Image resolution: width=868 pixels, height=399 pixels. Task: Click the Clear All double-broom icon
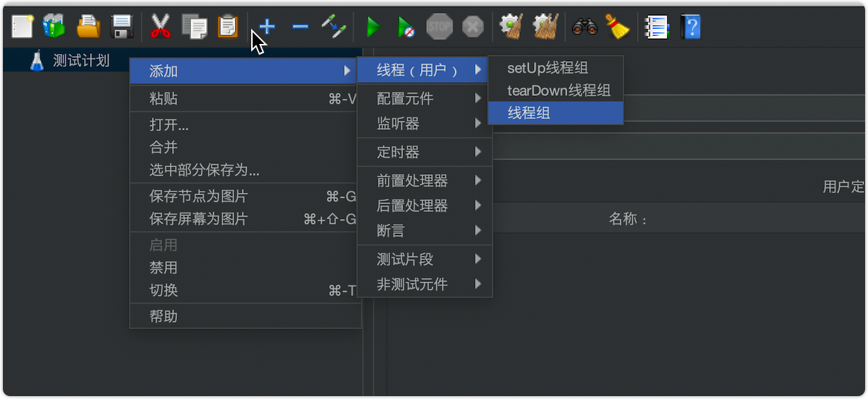coord(546,27)
